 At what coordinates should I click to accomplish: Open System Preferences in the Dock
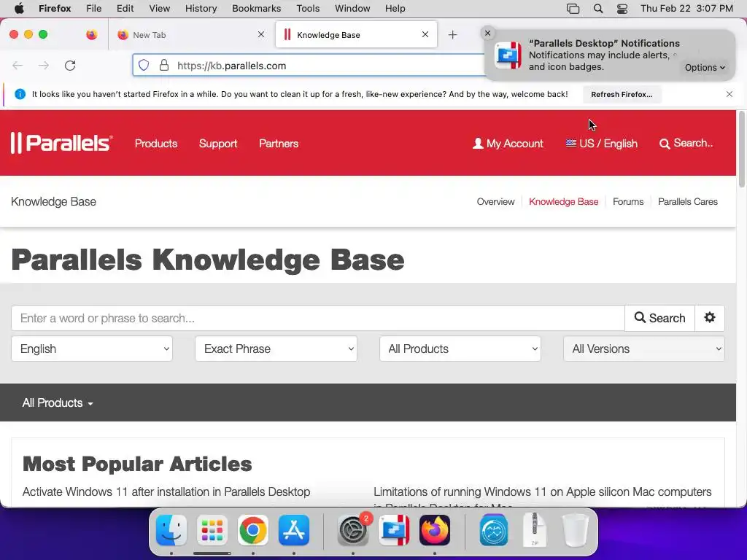click(x=352, y=530)
